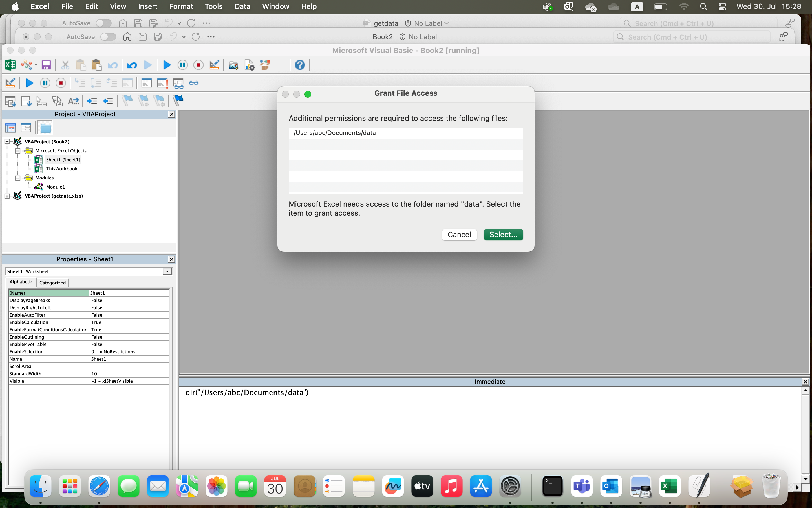Image resolution: width=812 pixels, height=508 pixels.
Task: Click the debug toolbar Run button
Action: [x=29, y=83]
